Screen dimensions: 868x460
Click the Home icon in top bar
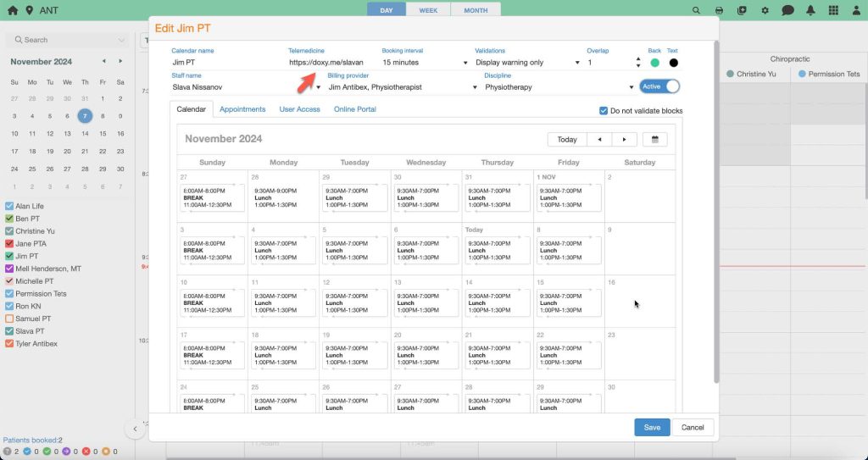pyautogui.click(x=12, y=10)
